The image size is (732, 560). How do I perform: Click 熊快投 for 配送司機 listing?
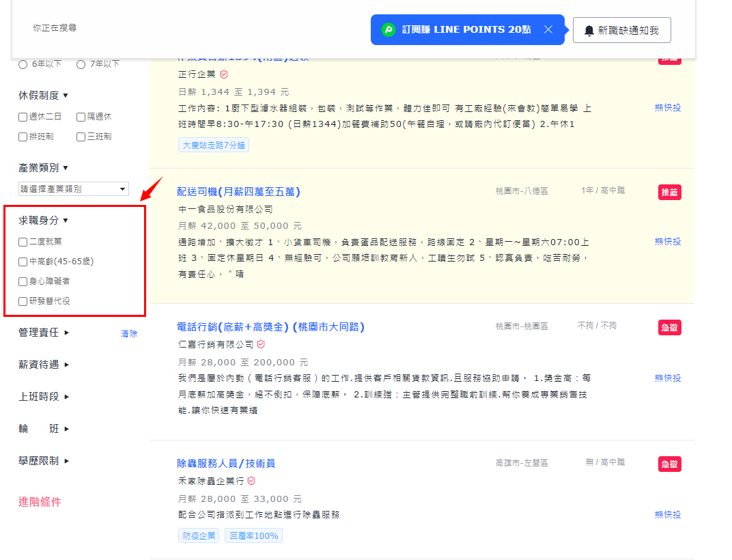pyautogui.click(x=668, y=242)
